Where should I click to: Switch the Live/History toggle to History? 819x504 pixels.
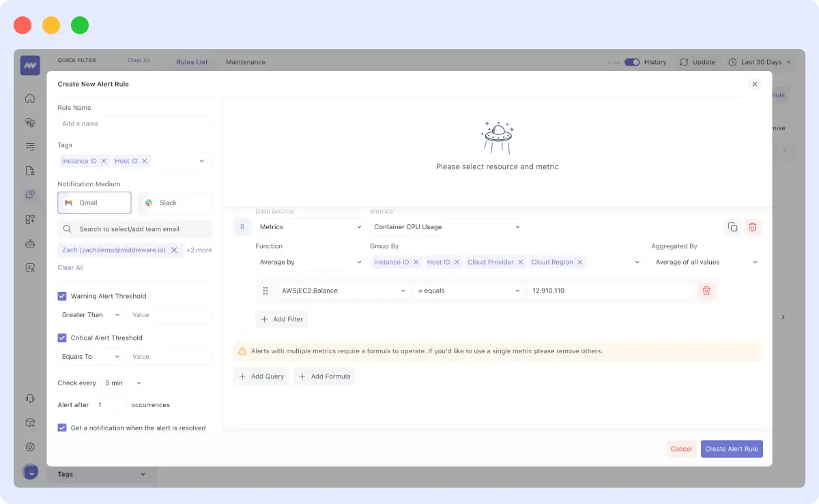tap(633, 62)
